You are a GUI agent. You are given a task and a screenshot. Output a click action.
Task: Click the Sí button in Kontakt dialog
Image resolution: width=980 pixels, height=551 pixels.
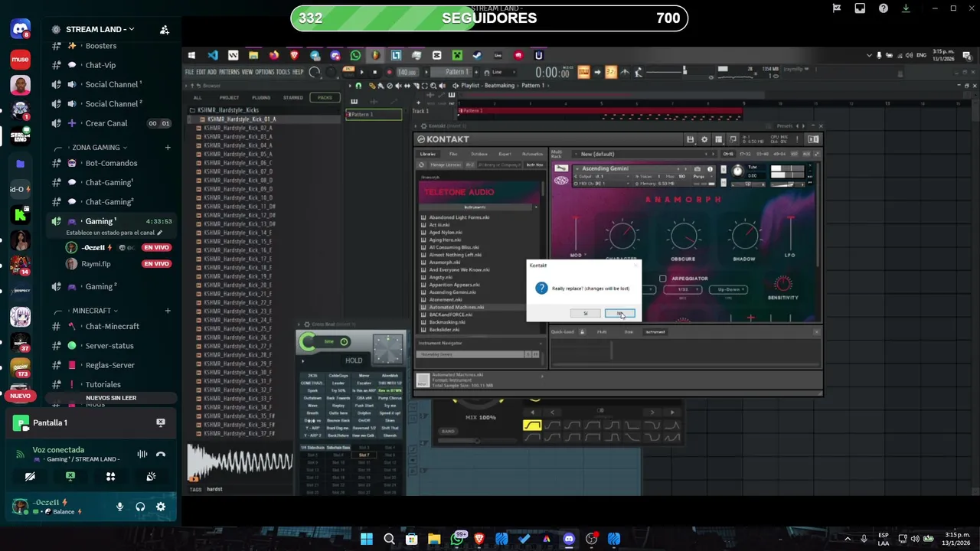(586, 313)
